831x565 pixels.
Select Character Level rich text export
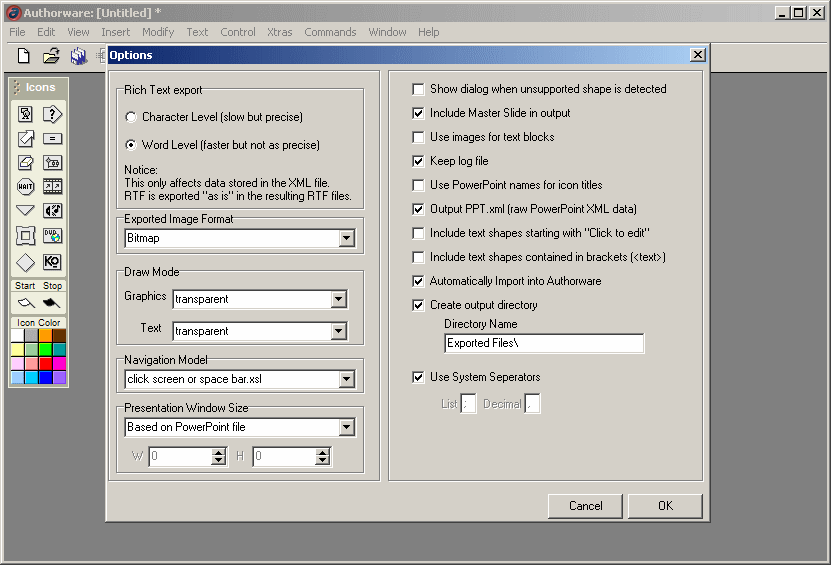click(130, 117)
